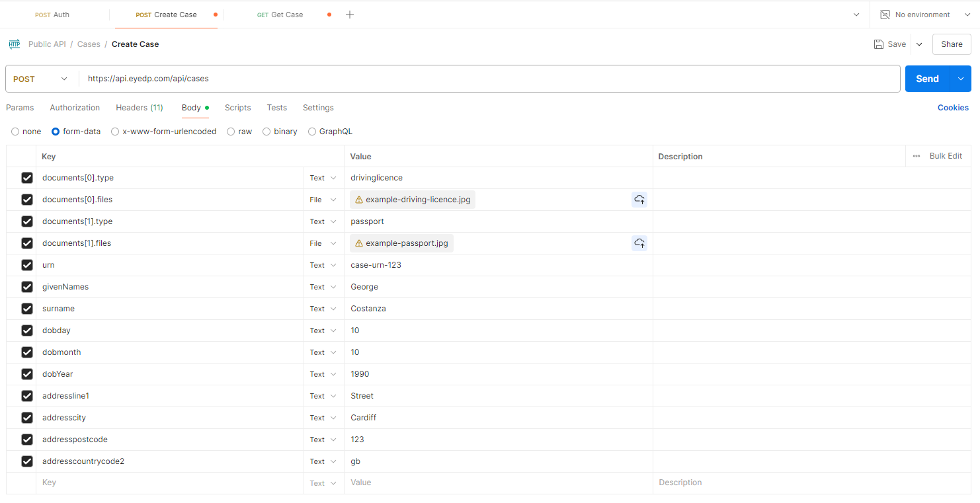This screenshot has height=503, width=980.
Task: Expand the Send button dropdown arrow
Action: [x=960, y=78]
